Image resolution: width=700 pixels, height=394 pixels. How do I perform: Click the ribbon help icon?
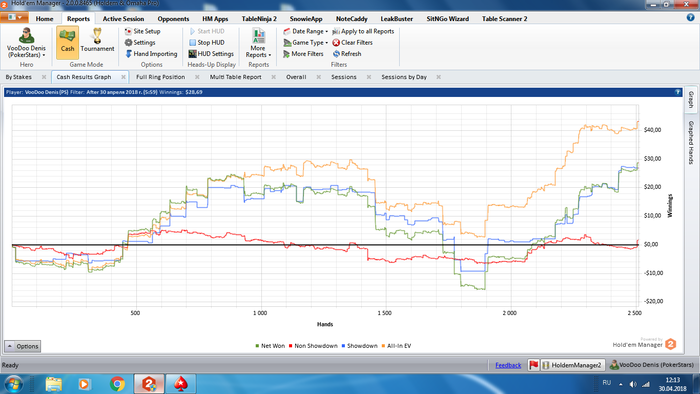[690, 18]
